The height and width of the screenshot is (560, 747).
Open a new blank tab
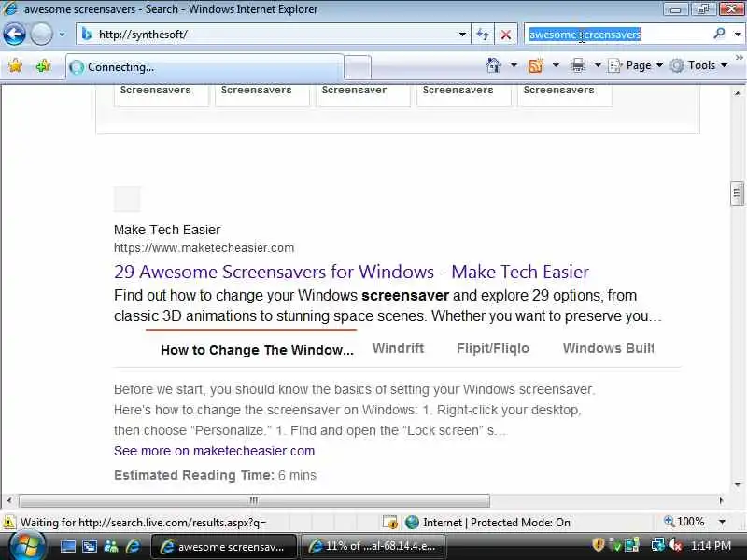click(x=358, y=67)
